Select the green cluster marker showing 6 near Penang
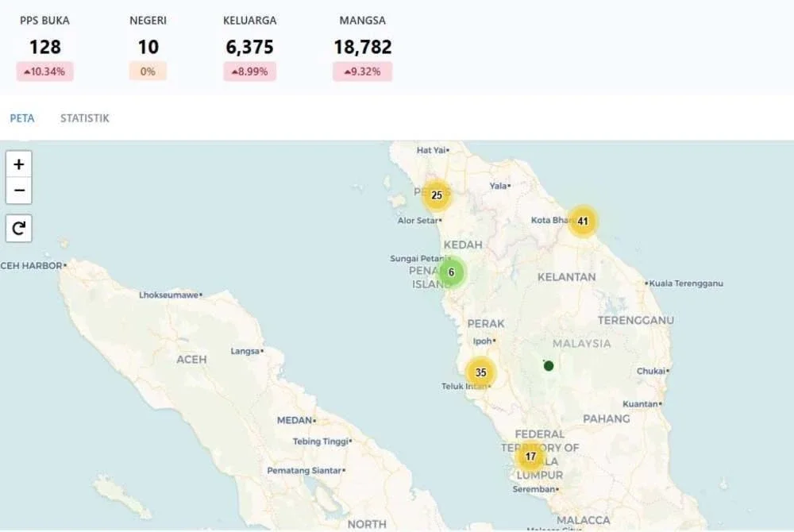This screenshot has width=794, height=532. pyautogui.click(x=451, y=272)
